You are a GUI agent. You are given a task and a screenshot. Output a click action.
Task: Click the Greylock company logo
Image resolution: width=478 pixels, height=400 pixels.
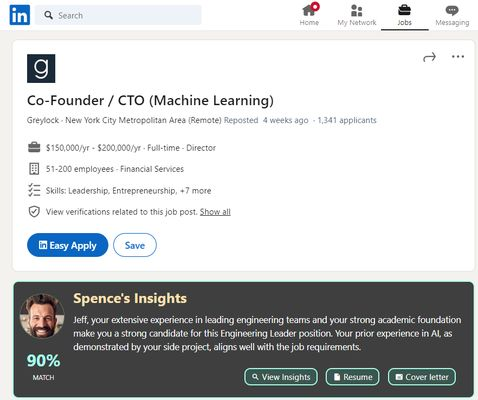[x=41, y=68]
